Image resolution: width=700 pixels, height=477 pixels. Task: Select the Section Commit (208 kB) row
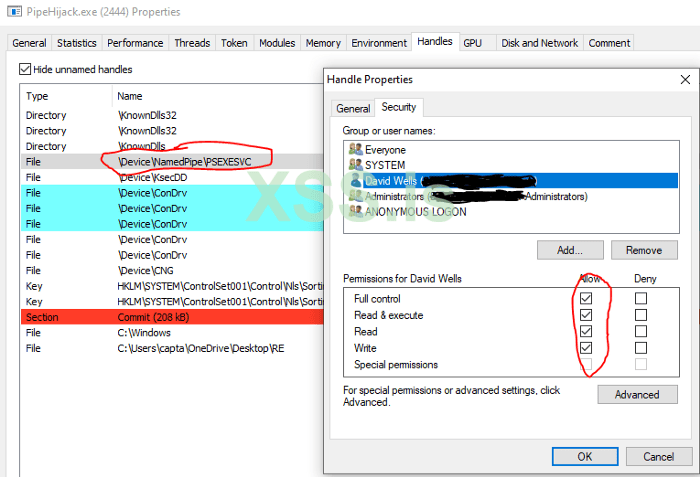tap(172, 317)
